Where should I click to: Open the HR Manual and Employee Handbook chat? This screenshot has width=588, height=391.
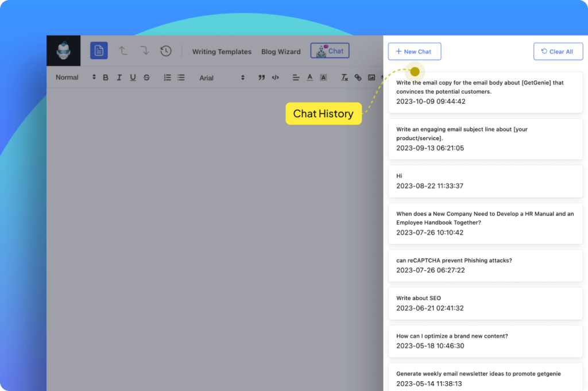pyautogui.click(x=485, y=223)
